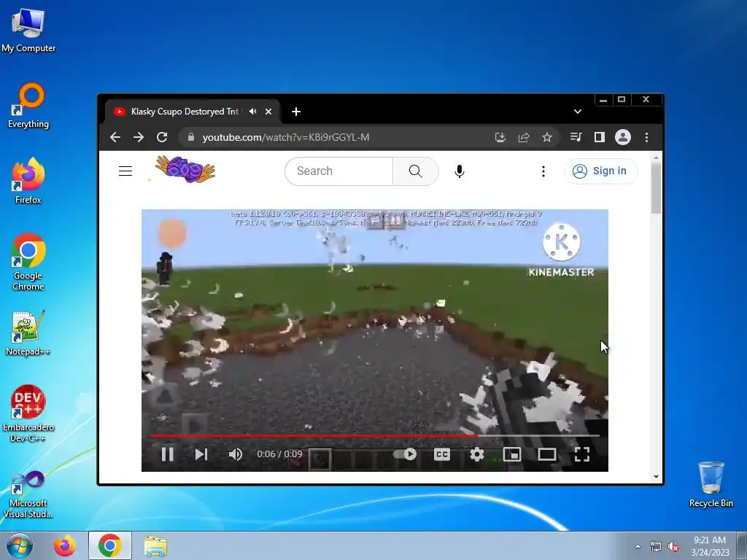Select Microsoft Visual Studio shortcut
This screenshot has width=747, height=560.
[28, 494]
